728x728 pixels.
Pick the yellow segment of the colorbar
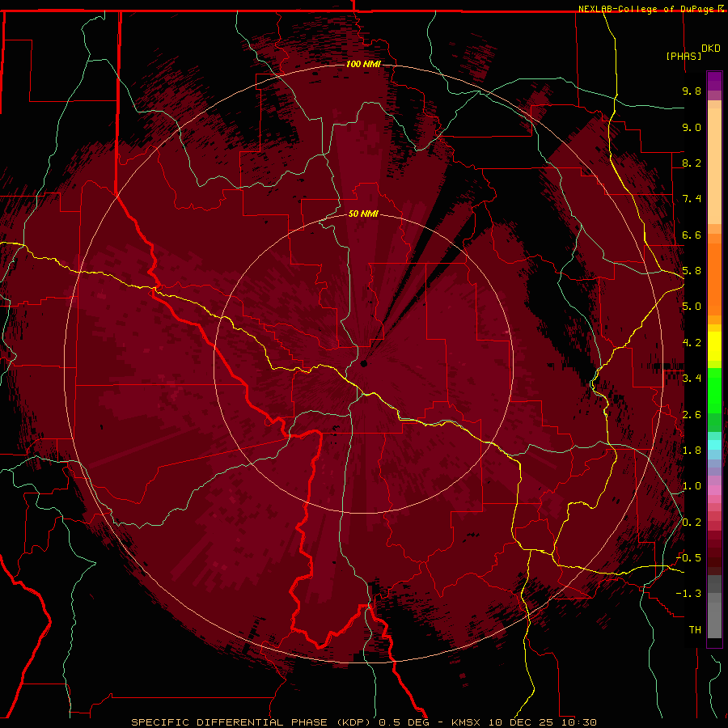(x=714, y=346)
